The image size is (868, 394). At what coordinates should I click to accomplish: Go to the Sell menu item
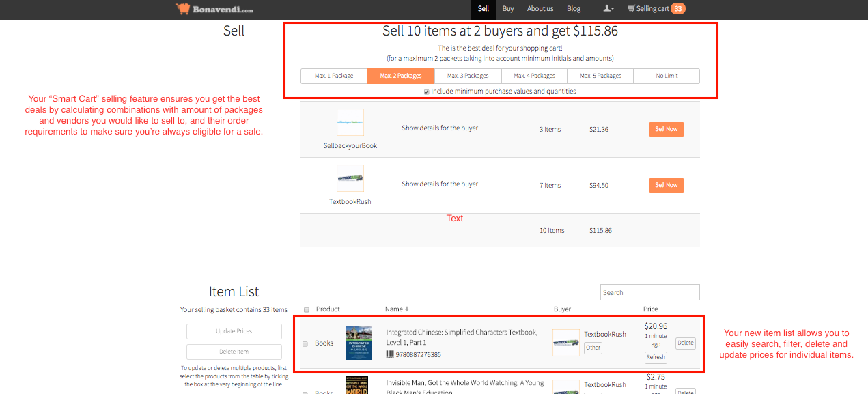coord(484,9)
